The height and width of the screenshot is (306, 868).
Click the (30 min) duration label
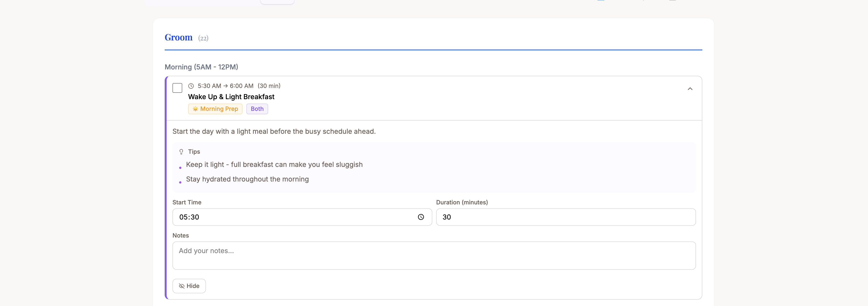[x=269, y=86]
